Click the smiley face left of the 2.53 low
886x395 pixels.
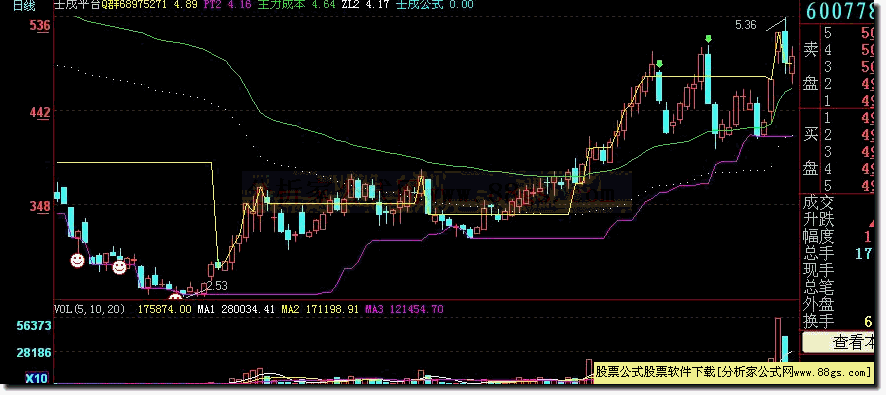pos(176,297)
